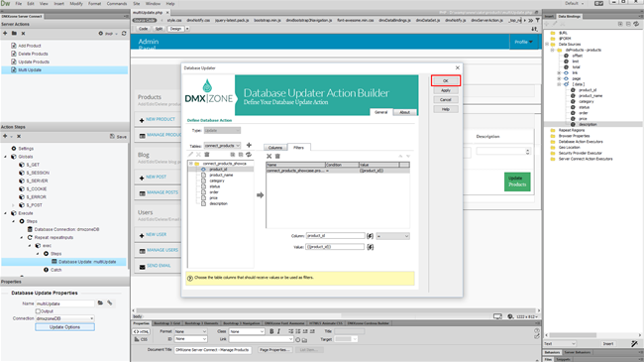Viewport: 644px width, 362px height.
Task: Delete the selected filter with the trash icon
Action: (x=277, y=157)
